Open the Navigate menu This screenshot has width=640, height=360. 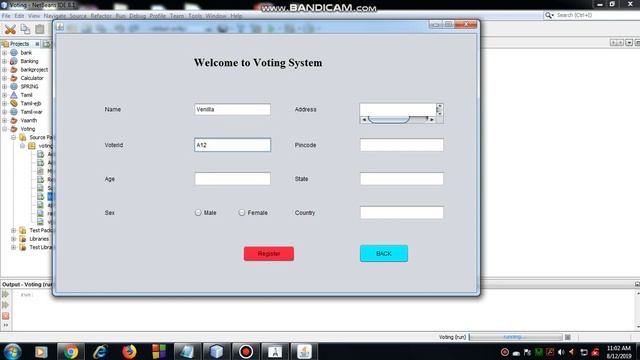(55, 16)
